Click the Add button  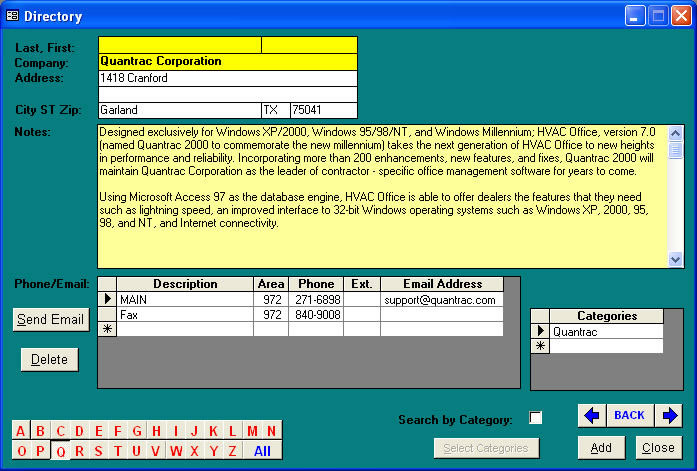(601, 447)
